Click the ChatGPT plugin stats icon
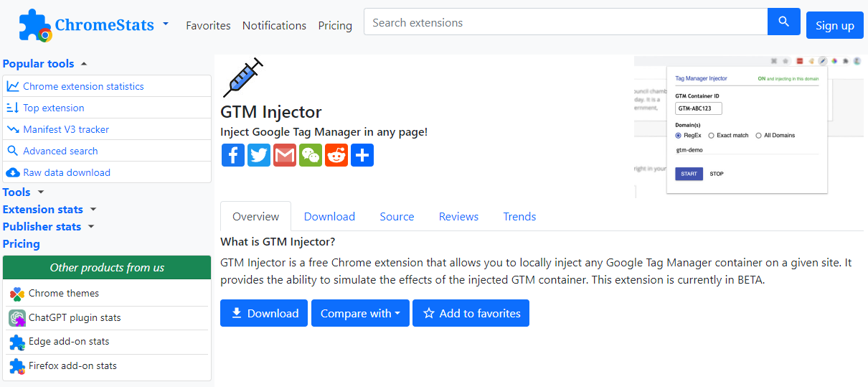Viewport: 868px width, 387px height. click(x=17, y=317)
